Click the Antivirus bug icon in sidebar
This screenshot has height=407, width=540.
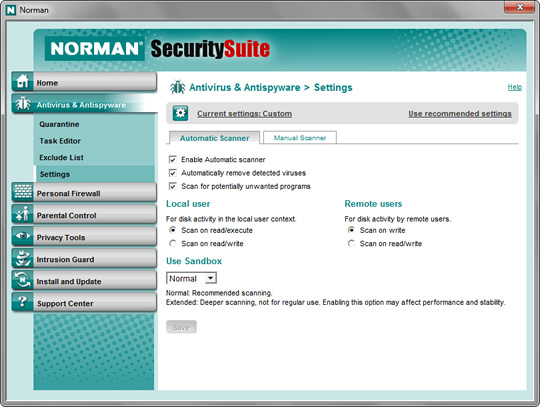pos(22,103)
